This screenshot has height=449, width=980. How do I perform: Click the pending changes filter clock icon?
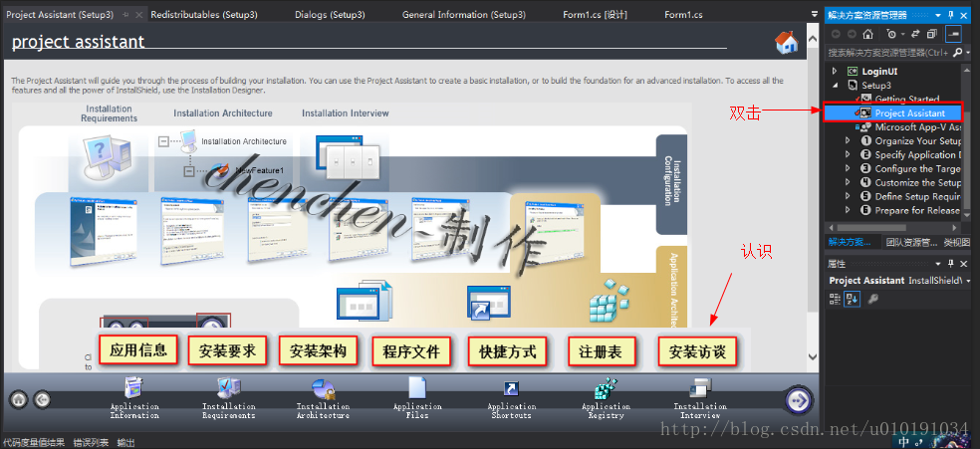click(891, 34)
